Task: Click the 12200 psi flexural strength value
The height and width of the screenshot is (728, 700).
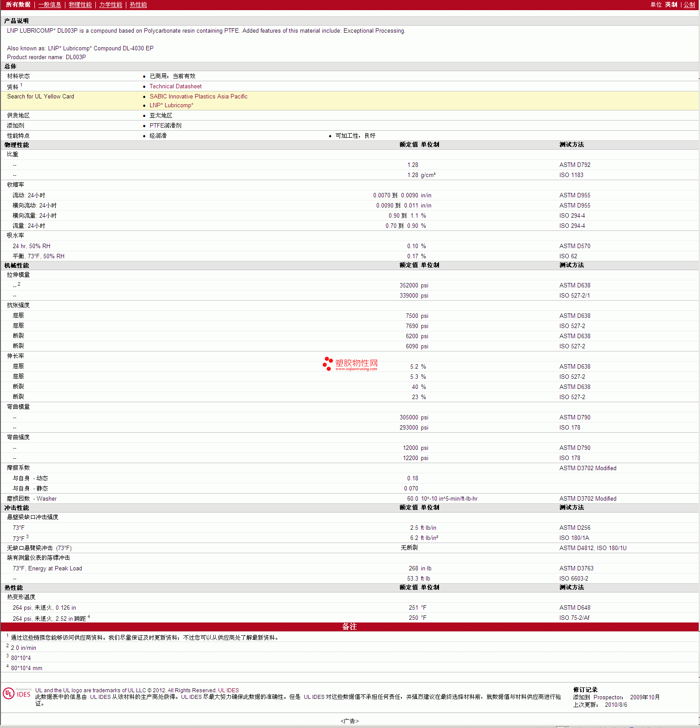Action: point(415,458)
